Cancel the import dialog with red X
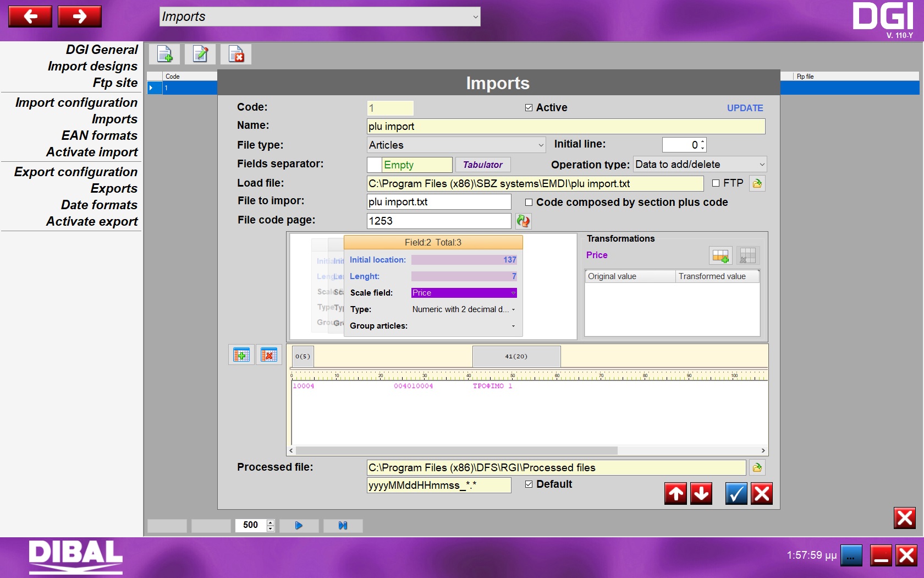The image size is (924, 578). (762, 494)
